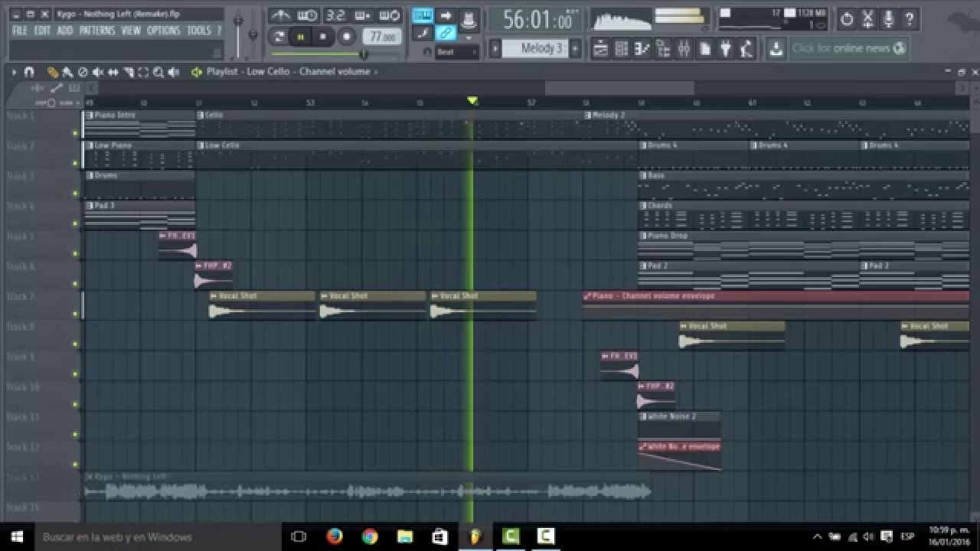980x551 pixels.
Task: Open the ADD menu
Action: [65, 31]
